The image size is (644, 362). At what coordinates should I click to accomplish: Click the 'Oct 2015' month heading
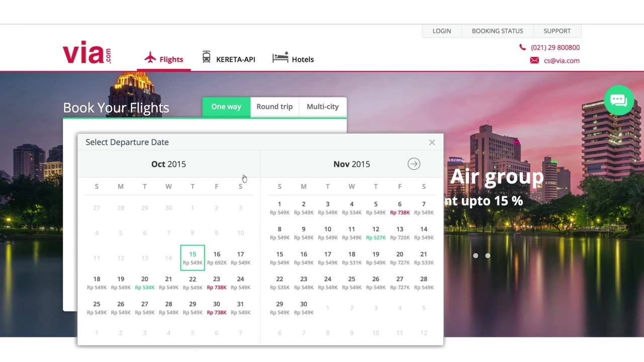[x=169, y=164]
